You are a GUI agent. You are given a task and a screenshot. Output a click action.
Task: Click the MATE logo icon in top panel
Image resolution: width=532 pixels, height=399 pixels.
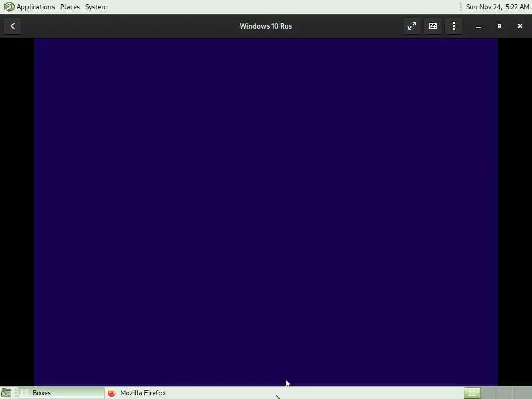[9, 7]
